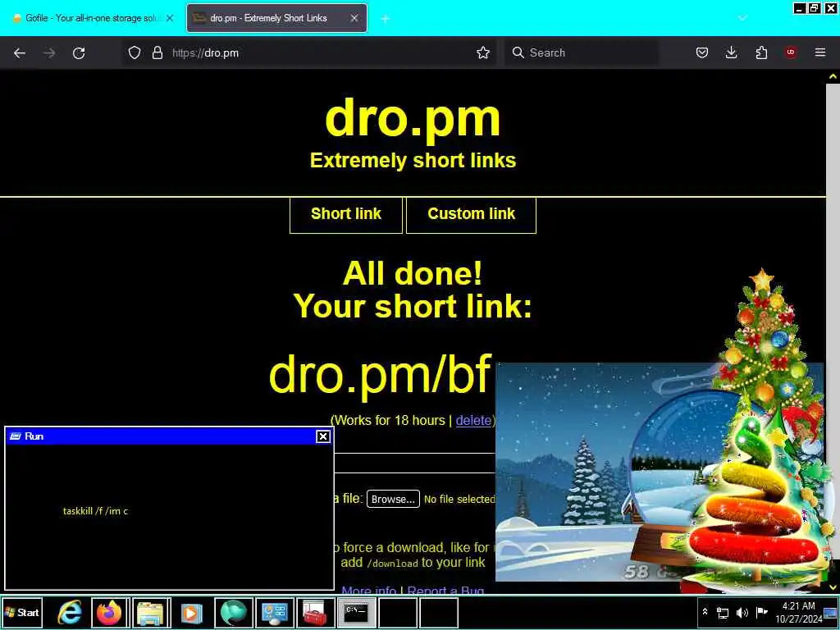This screenshot has width=840, height=630.
Task: Show hidden system tray icons
Action: pyautogui.click(x=705, y=612)
